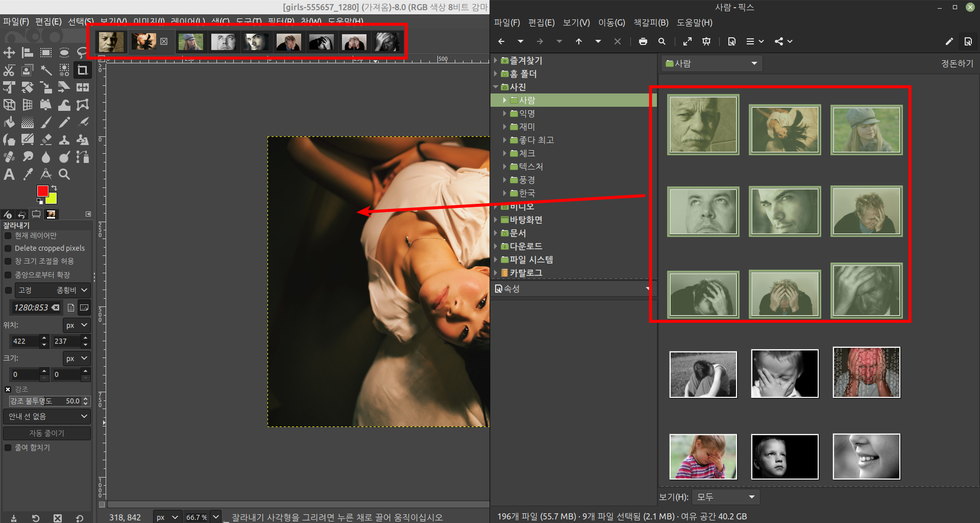Pick the Color Picker eyedropper tool
980x523 pixels.
coord(28,174)
